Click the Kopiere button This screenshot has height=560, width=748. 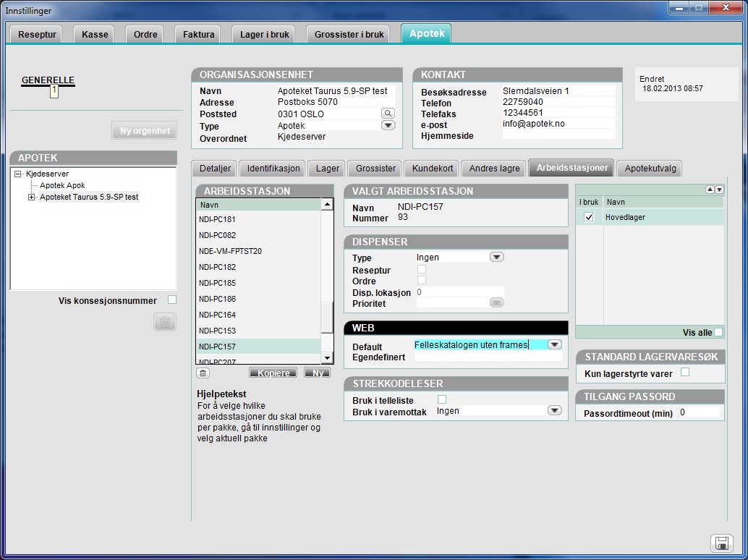click(x=273, y=373)
